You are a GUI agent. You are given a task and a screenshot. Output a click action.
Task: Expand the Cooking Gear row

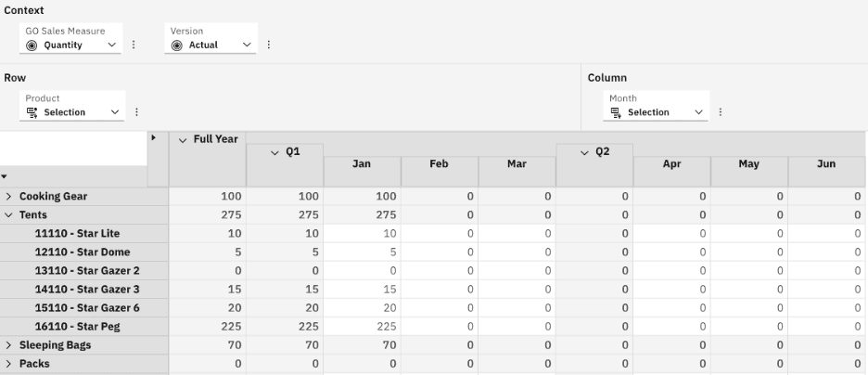8,197
